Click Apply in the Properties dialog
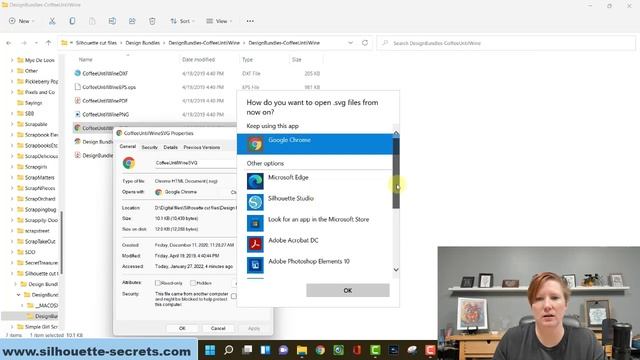 coord(254,328)
